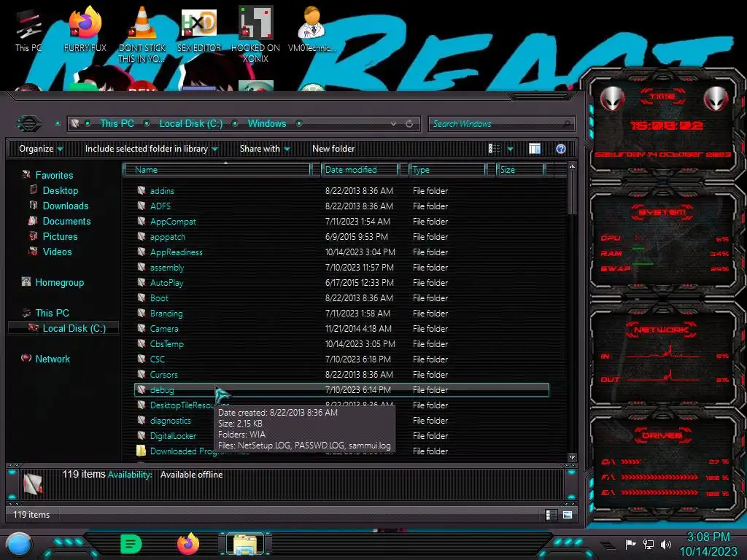This screenshot has height=560, width=747.
Task: Click the file list scroll up arrow
Action: point(572,167)
